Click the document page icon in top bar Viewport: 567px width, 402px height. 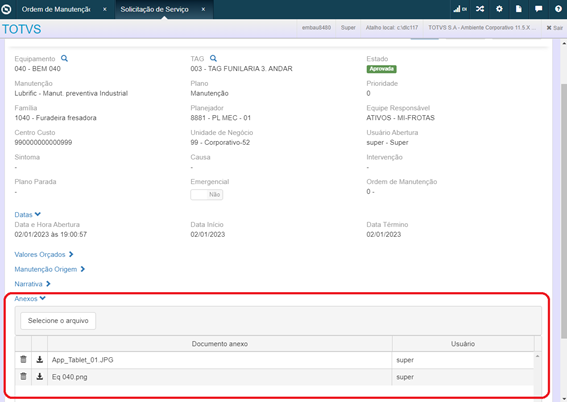(x=519, y=9)
